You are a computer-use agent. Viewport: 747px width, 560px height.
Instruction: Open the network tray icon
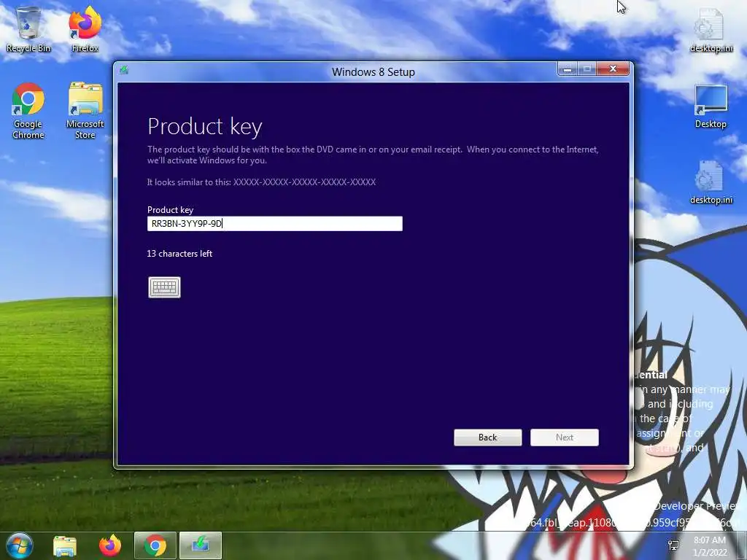coord(673,545)
